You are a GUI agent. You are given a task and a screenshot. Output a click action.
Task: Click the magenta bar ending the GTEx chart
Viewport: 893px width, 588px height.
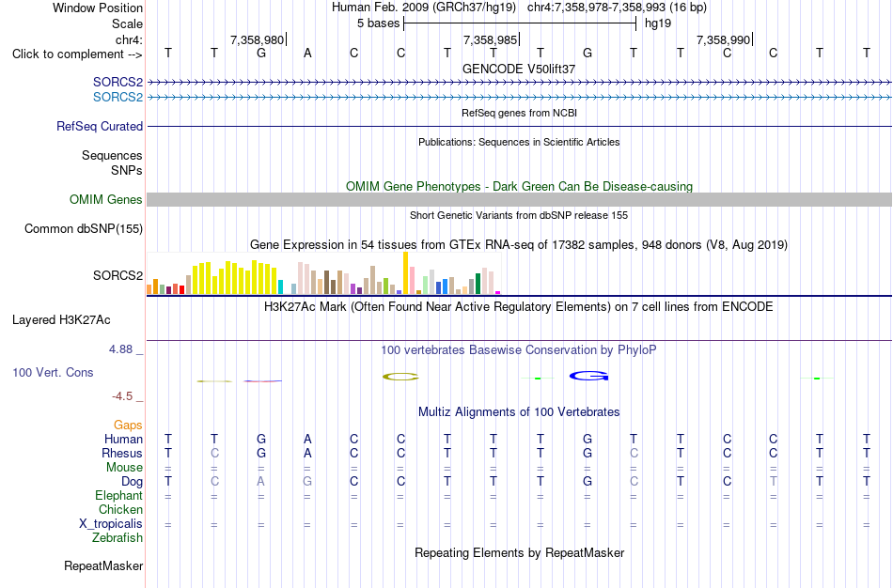[498, 292]
